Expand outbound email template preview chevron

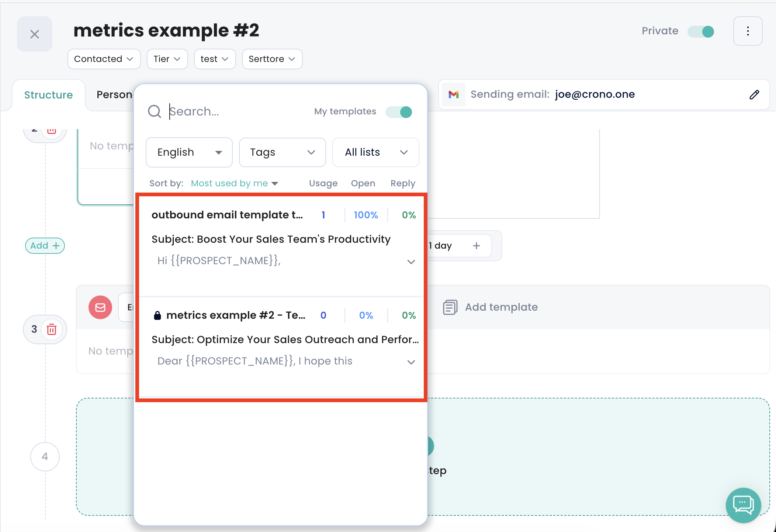point(411,262)
